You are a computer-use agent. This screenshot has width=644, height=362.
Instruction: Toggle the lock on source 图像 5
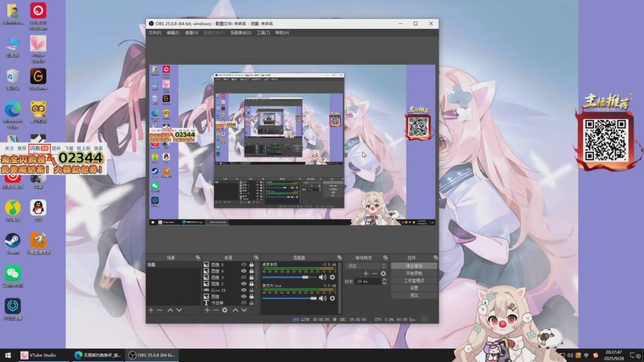[x=251, y=265]
